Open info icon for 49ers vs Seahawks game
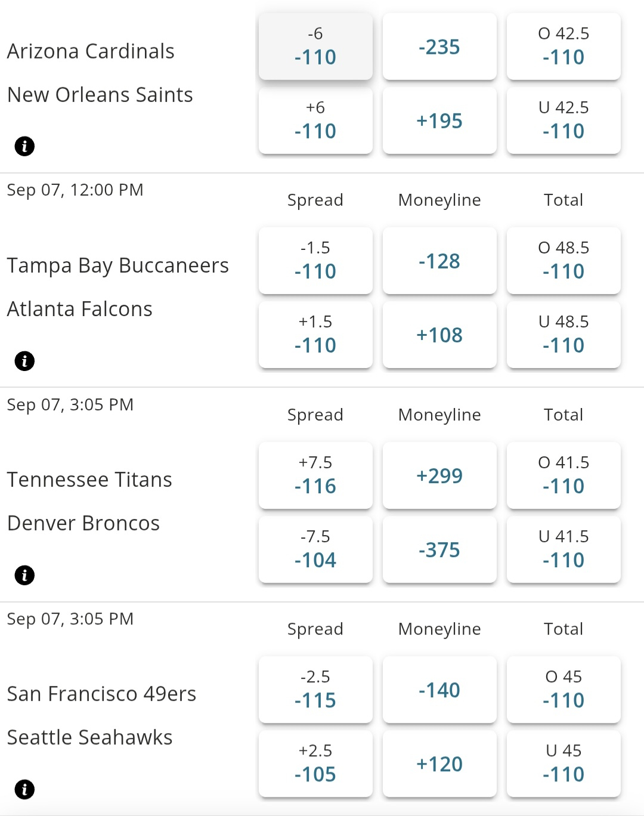Viewport: 644px width, 816px height. coord(24,789)
